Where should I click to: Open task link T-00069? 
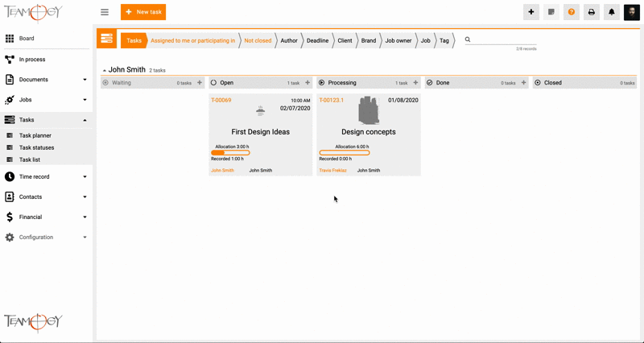221,101
